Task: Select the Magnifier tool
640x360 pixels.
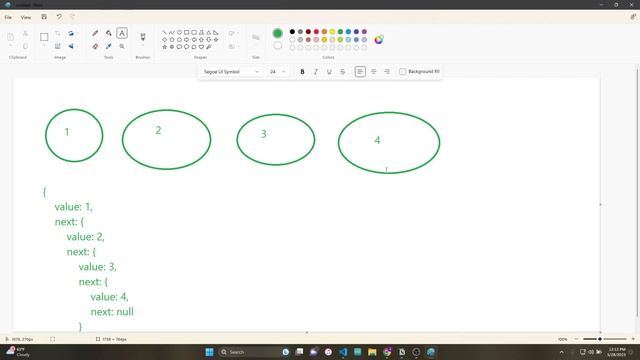Action: (x=122, y=47)
